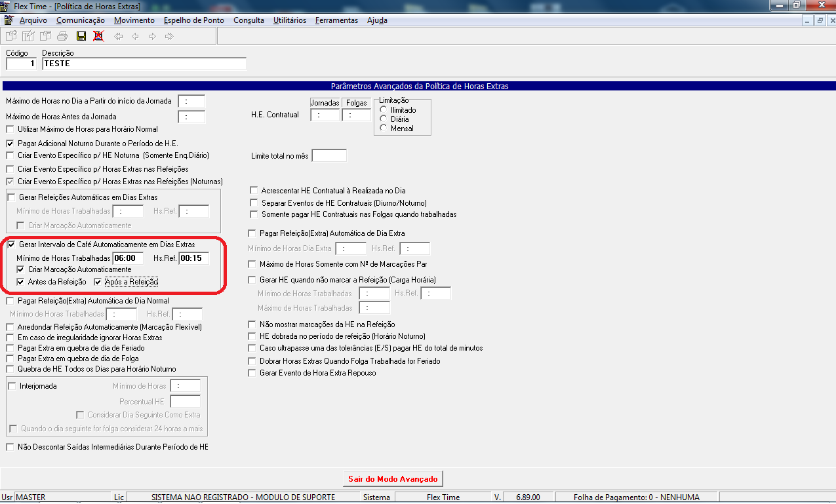Click status bar text SISTEMA NAO REGISTRADO
This screenshot has width=836, height=504.
[x=243, y=497]
